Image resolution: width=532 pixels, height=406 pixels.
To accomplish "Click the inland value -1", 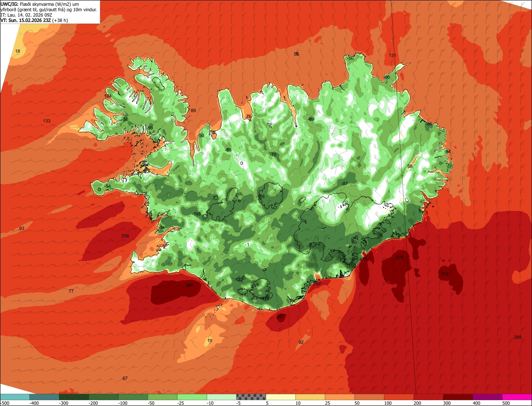I will click(x=247, y=245).
